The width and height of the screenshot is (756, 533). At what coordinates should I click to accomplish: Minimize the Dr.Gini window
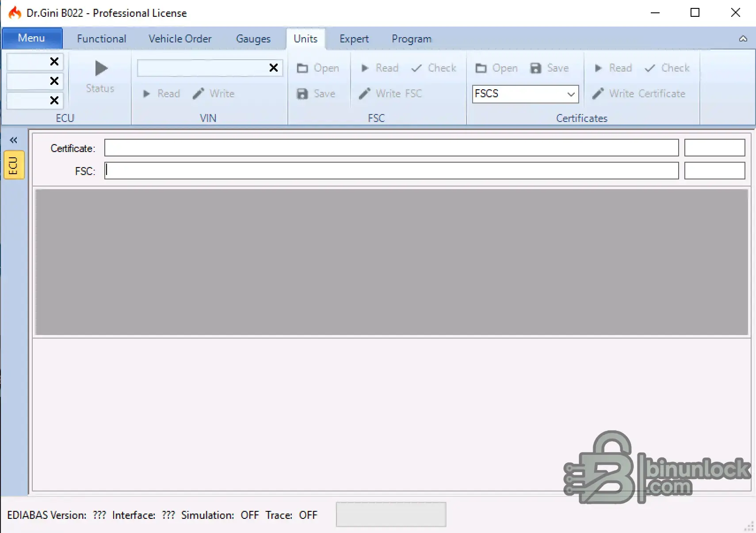(655, 13)
